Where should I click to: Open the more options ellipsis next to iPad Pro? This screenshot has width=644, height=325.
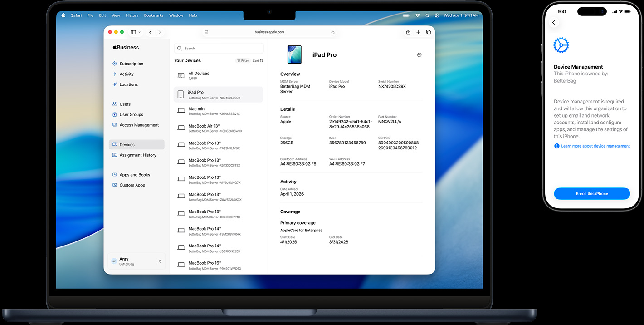pos(419,54)
